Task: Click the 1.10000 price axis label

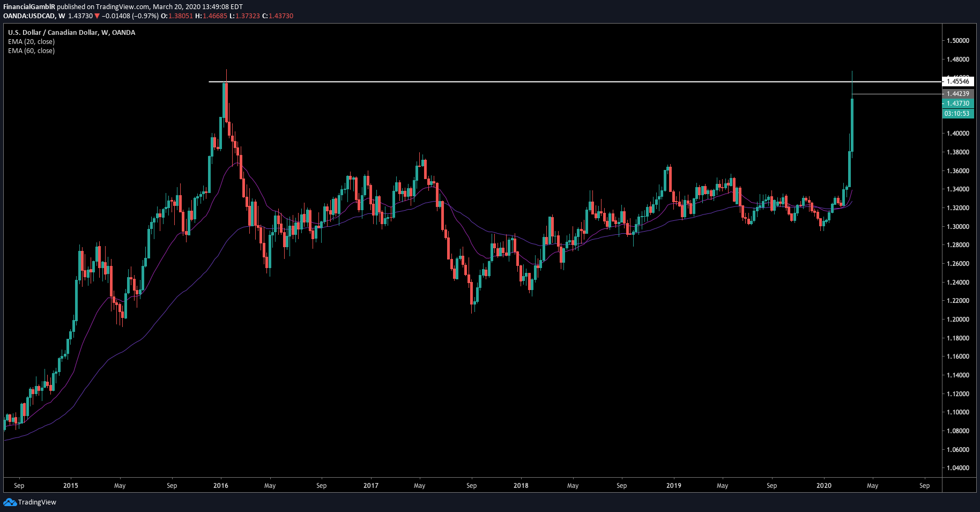Action: 958,412
